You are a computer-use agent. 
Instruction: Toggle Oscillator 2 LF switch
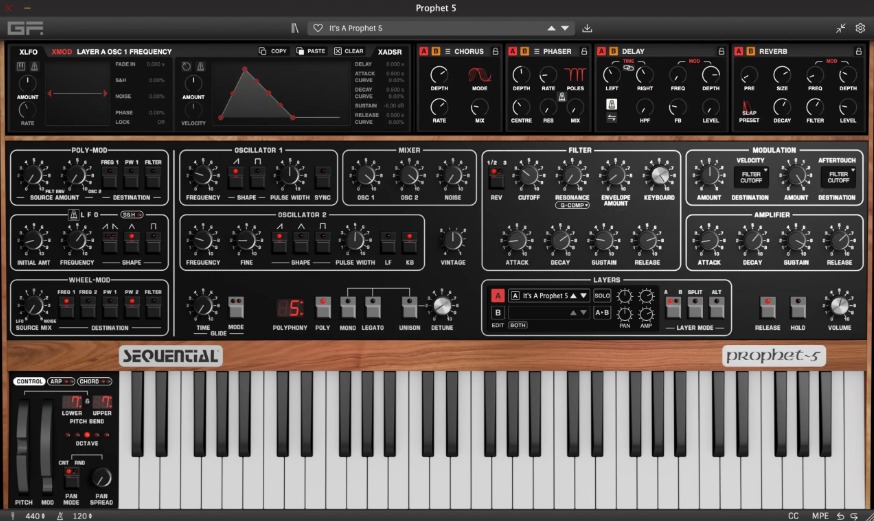[x=388, y=241]
